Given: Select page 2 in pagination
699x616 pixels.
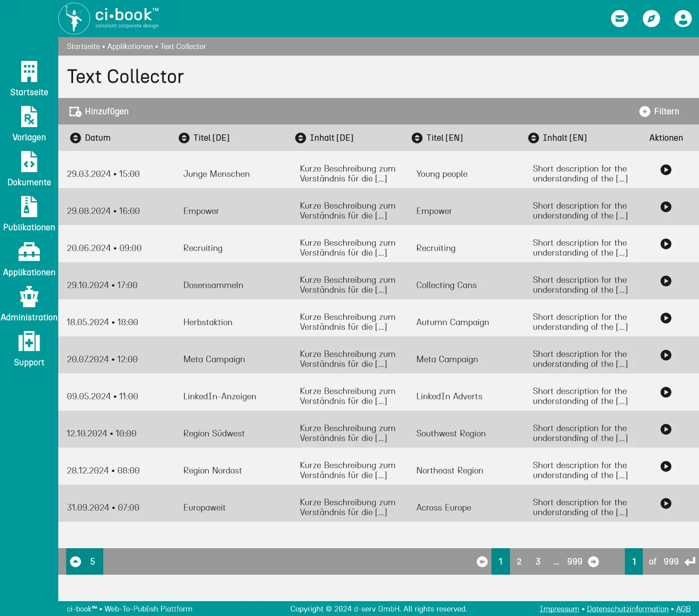Looking at the screenshot, I should click(519, 561).
